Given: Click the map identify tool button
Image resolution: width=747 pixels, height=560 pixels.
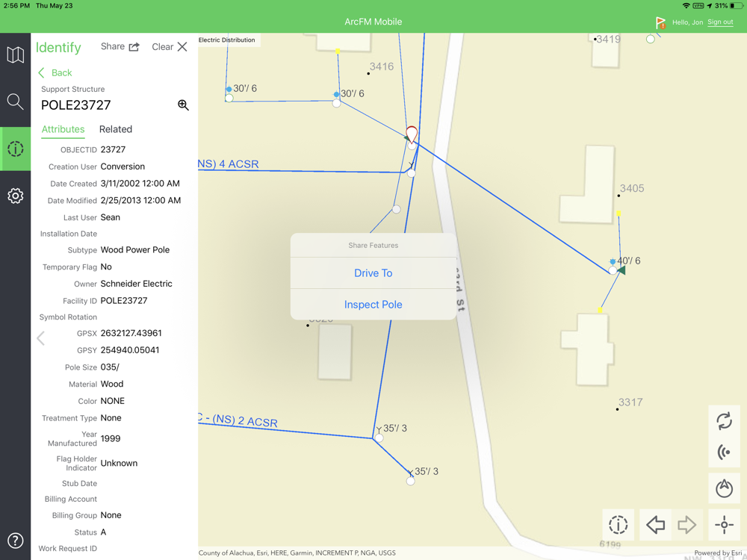Looking at the screenshot, I should 619,525.
